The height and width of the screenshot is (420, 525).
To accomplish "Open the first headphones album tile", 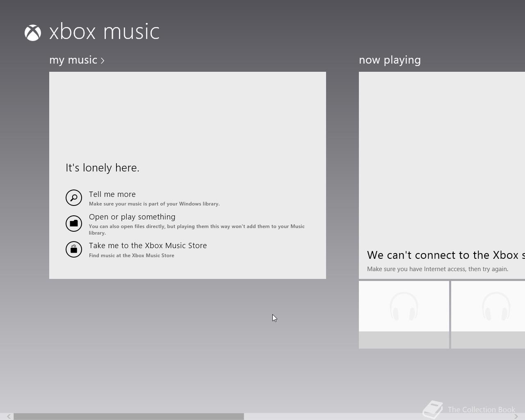I will (404, 315).
